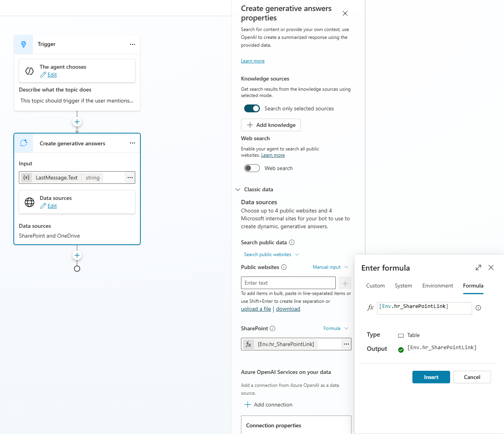Expand the Enter formula panel

click(478, 267)
